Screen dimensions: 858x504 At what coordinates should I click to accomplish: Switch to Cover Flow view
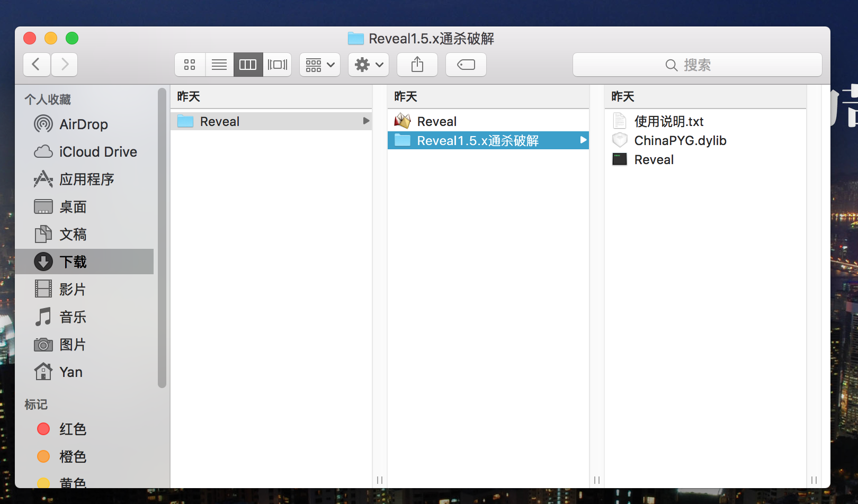coord(277,65)
